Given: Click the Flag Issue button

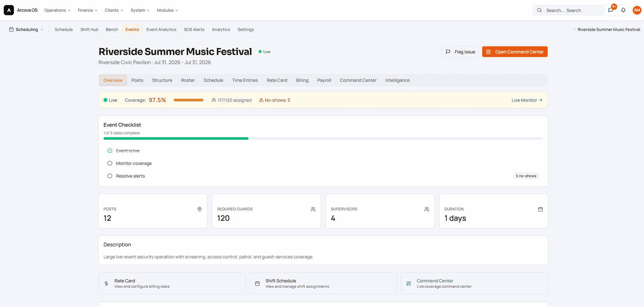Looking at the screenshot, I should (460, 52).
